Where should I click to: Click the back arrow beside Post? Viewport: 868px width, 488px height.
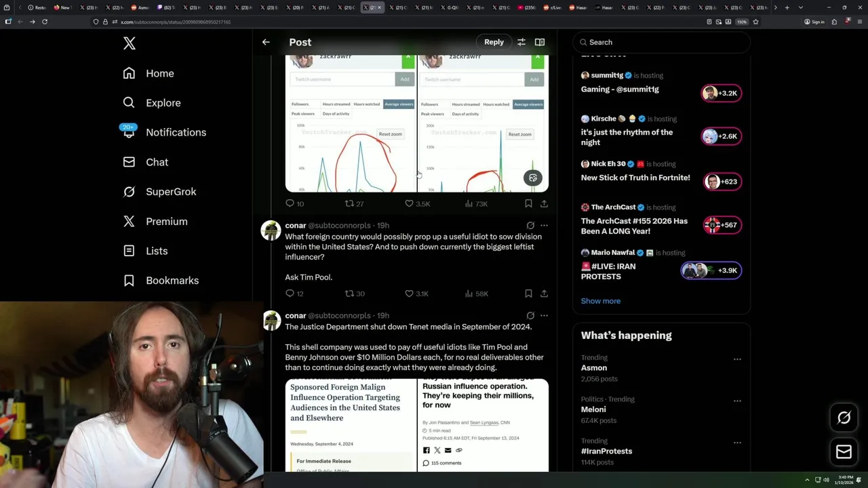click(x=266, y=42)
